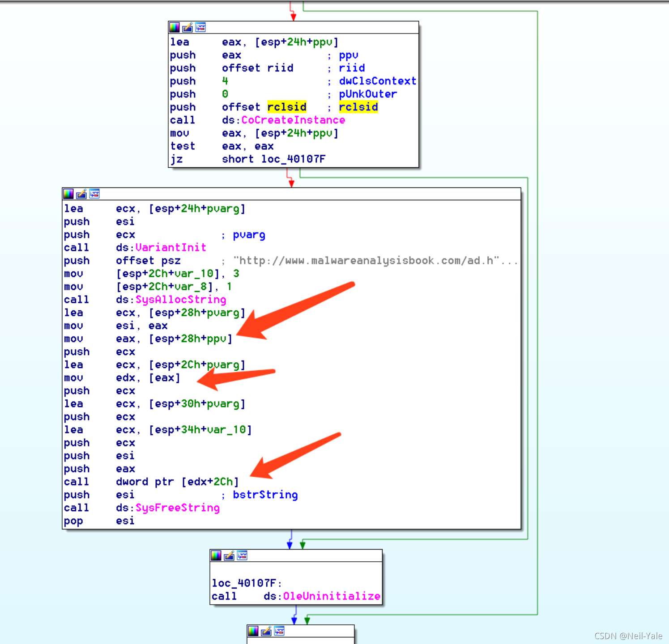Click the malwareanalysisbook.com URL string comment
669x644 pixels.
(x=375, y=261)
